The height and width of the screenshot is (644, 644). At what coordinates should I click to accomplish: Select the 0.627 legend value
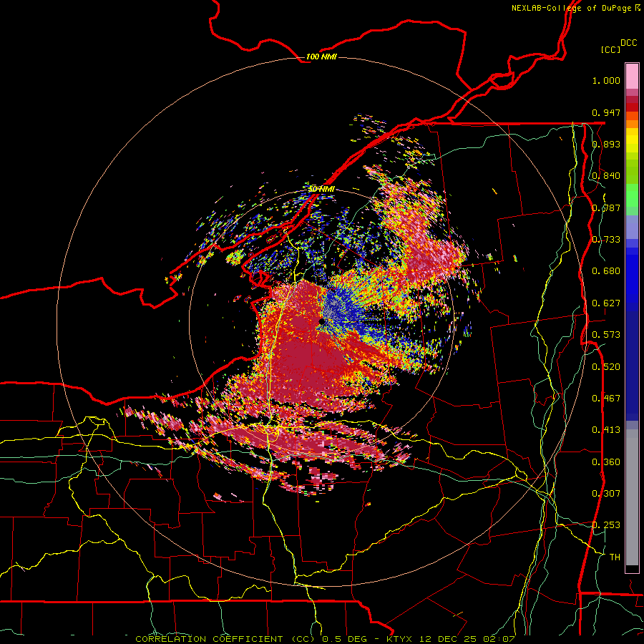pyautogui.click(x=606, y=303)
